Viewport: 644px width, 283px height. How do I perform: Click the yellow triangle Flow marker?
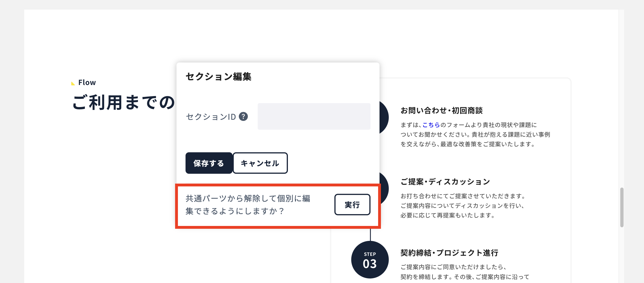point(73,83)
